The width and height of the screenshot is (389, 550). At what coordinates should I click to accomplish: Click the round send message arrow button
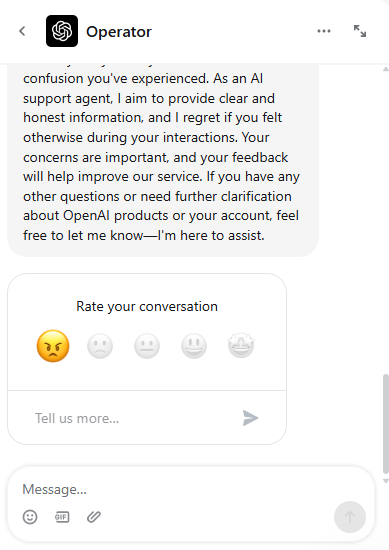click(350, 517)
